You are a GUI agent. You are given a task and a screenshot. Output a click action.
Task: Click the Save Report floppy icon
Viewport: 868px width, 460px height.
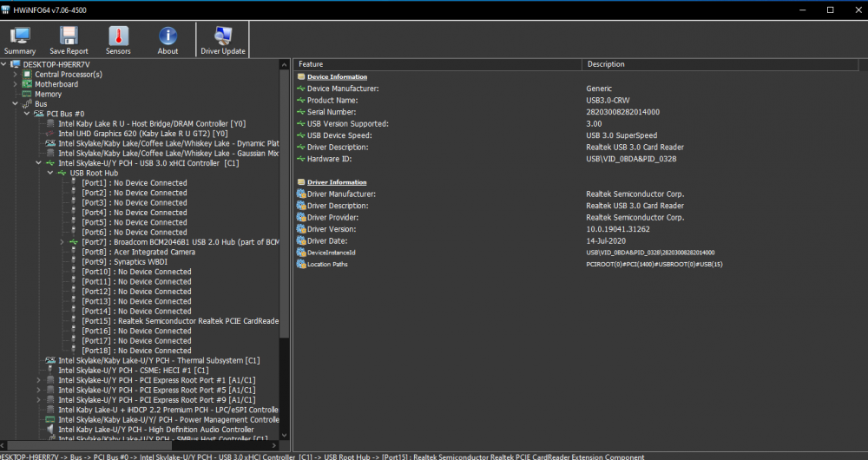[x=69, y=36]
